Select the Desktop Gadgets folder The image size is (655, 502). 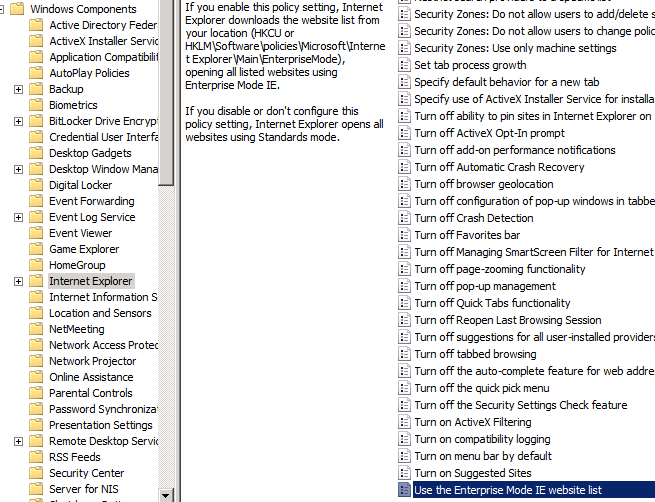tap(90, 153)
